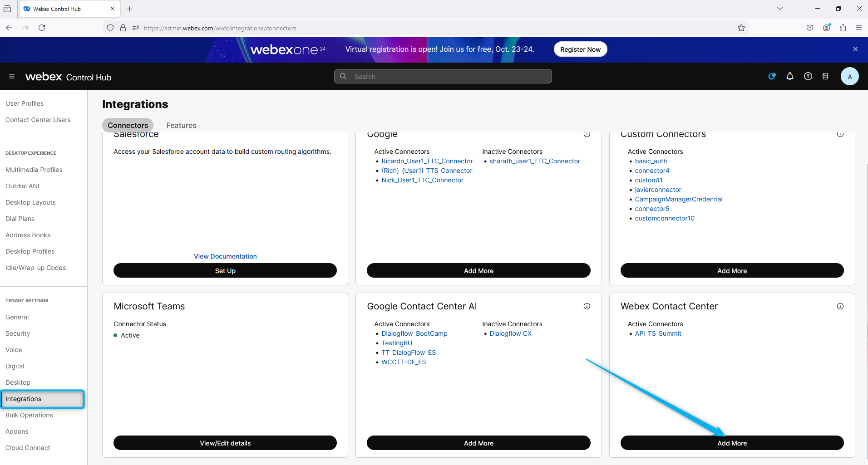Click info icon on Webex Contact Center card

click(x=840, y=306)
